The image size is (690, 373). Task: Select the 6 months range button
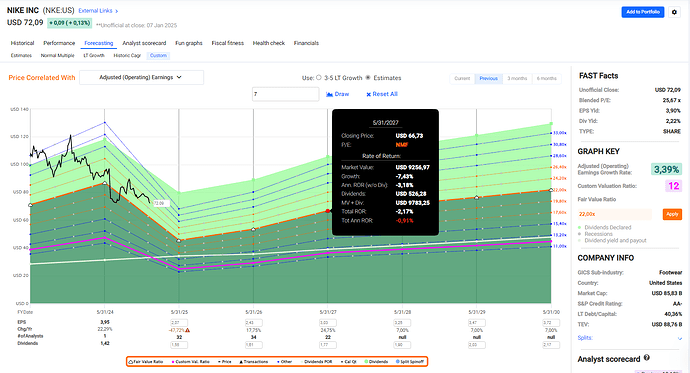click(x=547, y=78)
